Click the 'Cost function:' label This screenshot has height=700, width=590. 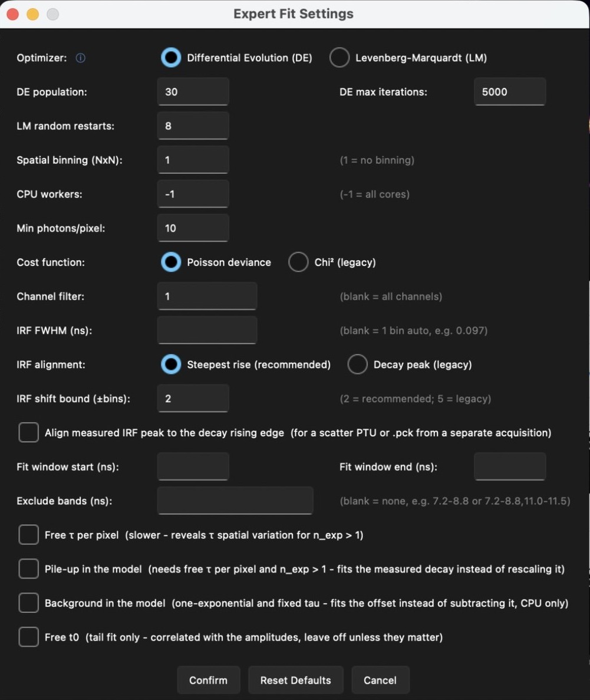(x=51, y=262)
